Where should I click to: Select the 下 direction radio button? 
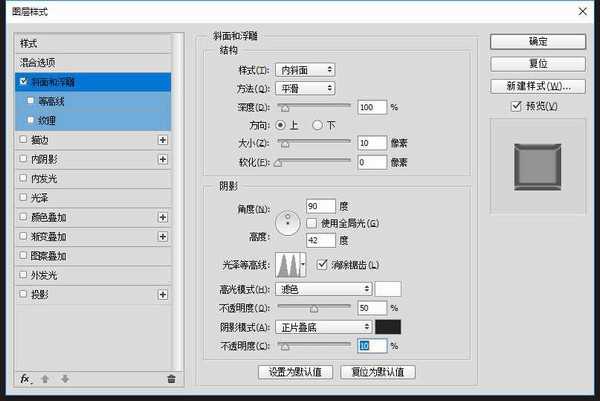point(318,125)
